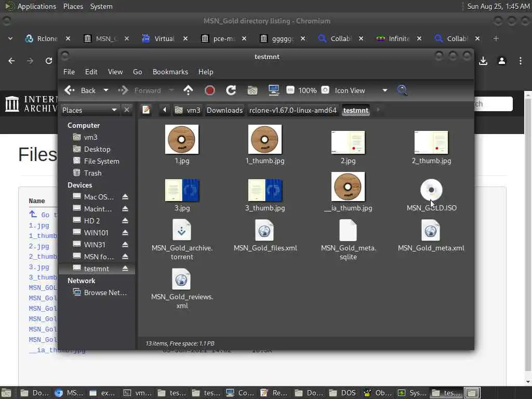Image resolution: width=532 pixels, height=399 pixels.
Task: Eject the HD 2 device
Action: click(x=125, y=221)
